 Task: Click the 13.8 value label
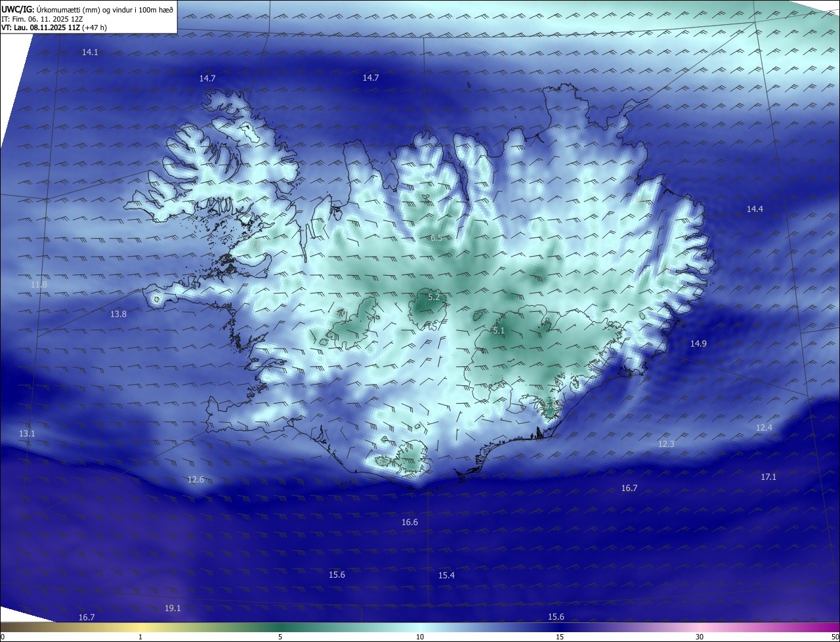coord(118,314)
